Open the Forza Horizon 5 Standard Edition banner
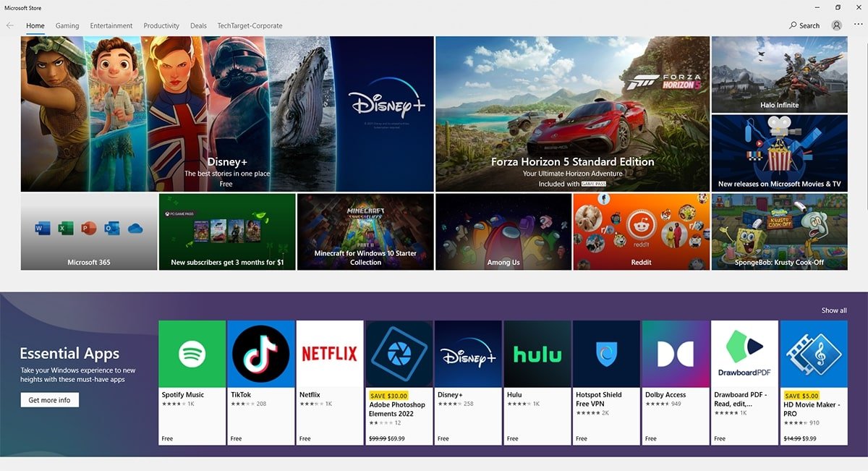The height and width of the screenshot is (471, 868). (572, 114)
